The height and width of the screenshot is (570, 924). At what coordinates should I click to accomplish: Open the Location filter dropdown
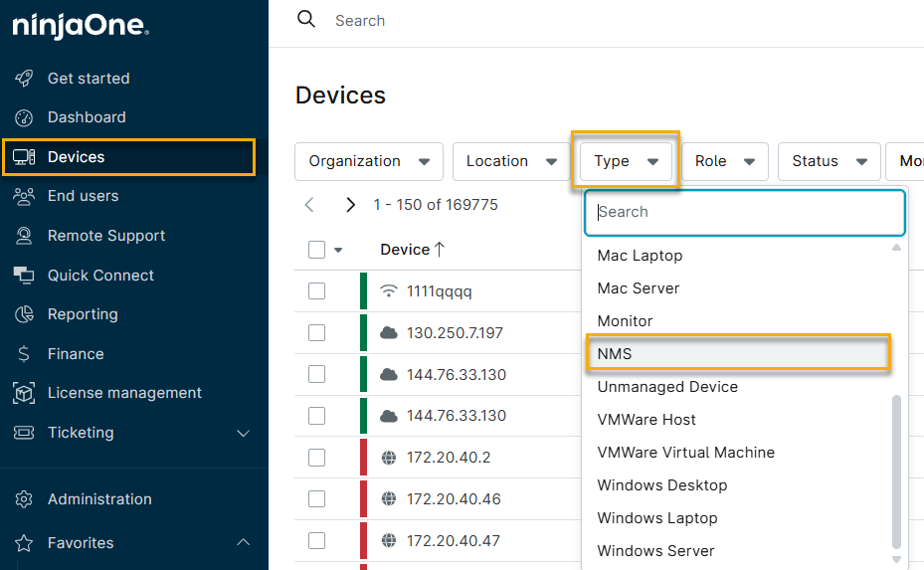[511, 161]
